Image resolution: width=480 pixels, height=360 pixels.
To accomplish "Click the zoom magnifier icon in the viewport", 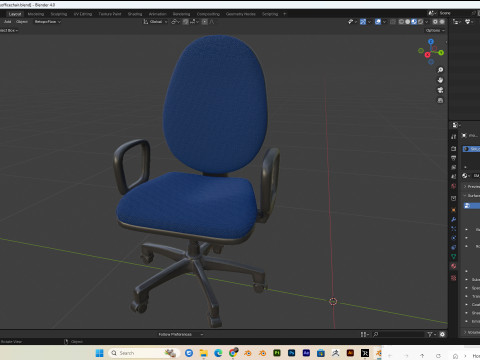I will (x=440, y=70).
